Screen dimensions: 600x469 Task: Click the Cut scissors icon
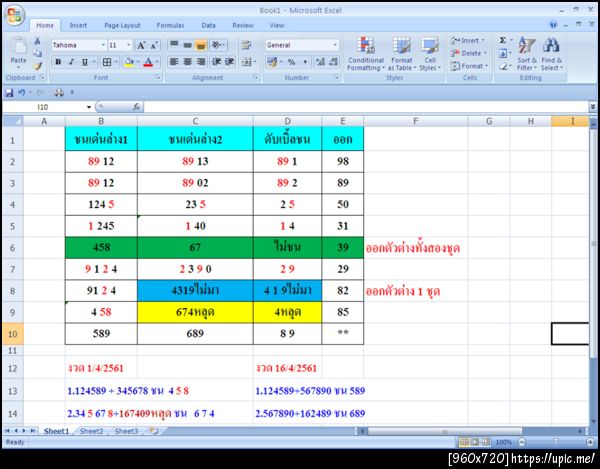point(38,41)
